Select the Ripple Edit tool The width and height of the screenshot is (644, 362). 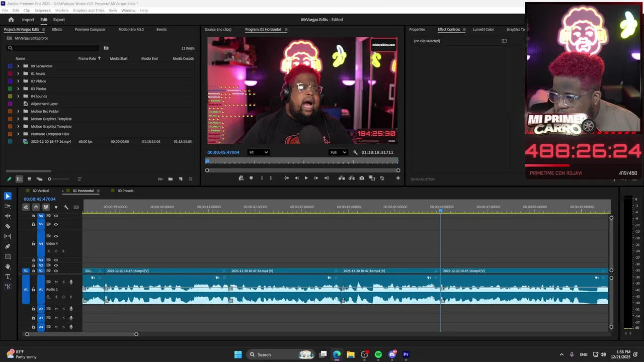8,216
